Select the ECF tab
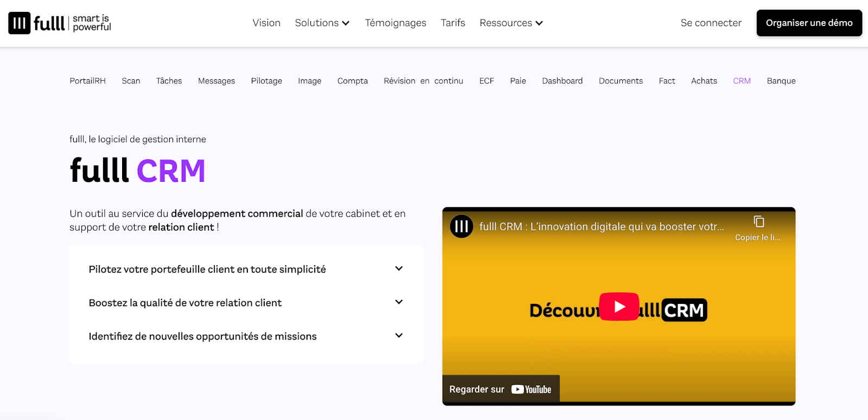 [487, 81]
